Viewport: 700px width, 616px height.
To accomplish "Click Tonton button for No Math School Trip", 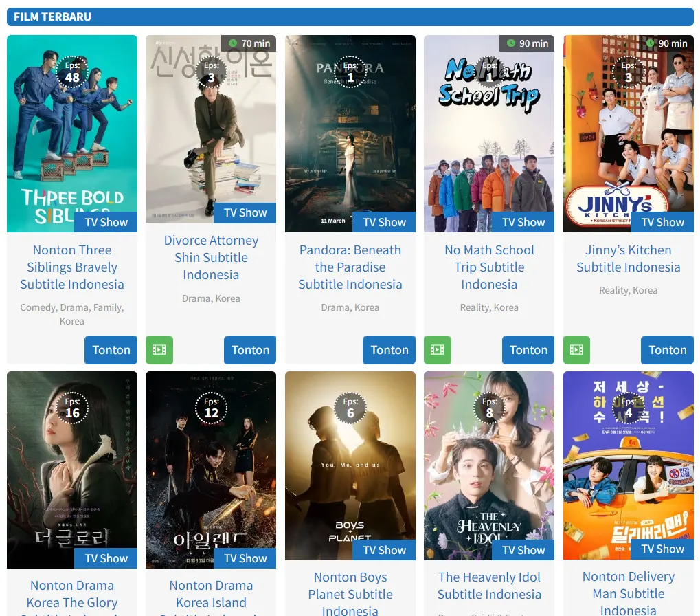I will tap(528, 350).
